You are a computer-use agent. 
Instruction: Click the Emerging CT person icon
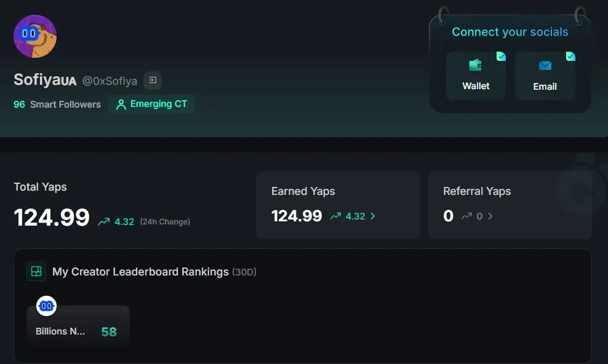click(121, 105)
